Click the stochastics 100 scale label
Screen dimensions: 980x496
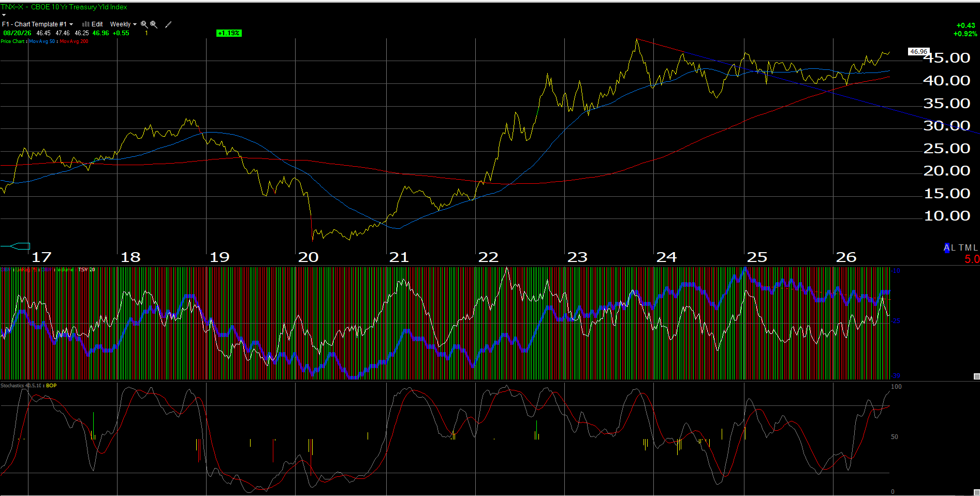(x=896, y=387)
